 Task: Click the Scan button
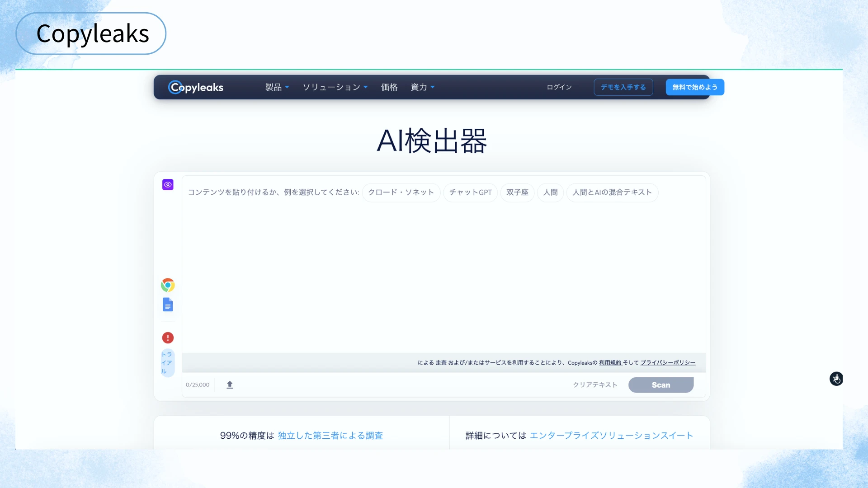tap(661, 385)
